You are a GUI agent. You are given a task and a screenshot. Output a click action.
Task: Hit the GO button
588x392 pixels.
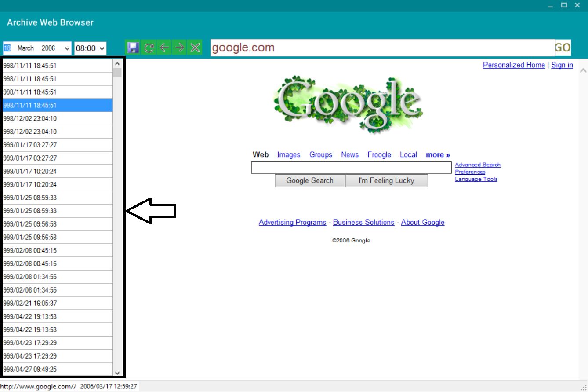tap(563, 48)
